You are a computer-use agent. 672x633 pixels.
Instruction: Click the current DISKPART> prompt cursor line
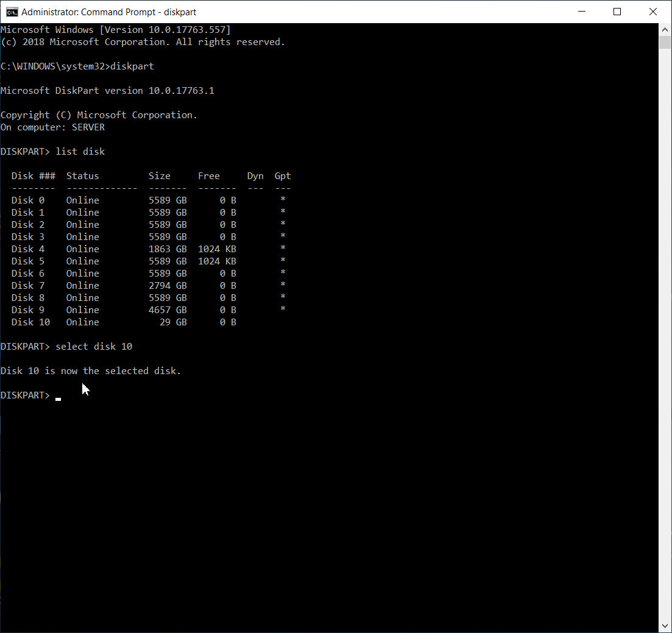[31, 395]
